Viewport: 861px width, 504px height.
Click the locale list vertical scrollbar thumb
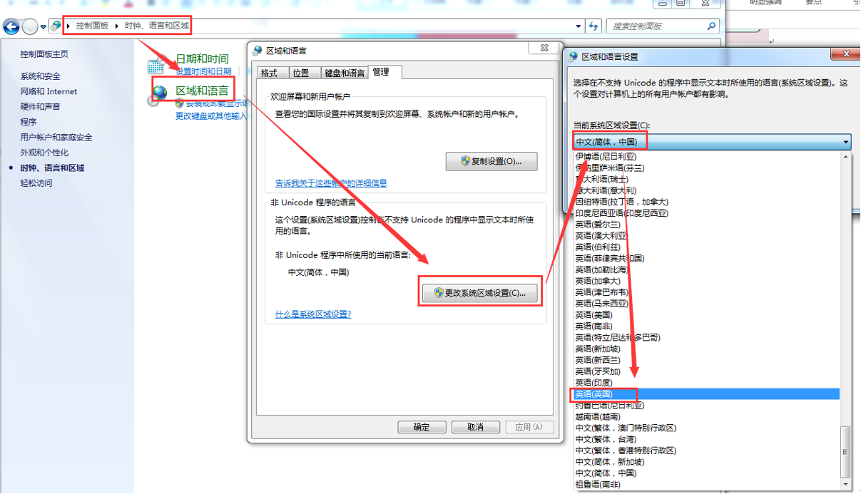pyautogui.click(x=846, y=451)
